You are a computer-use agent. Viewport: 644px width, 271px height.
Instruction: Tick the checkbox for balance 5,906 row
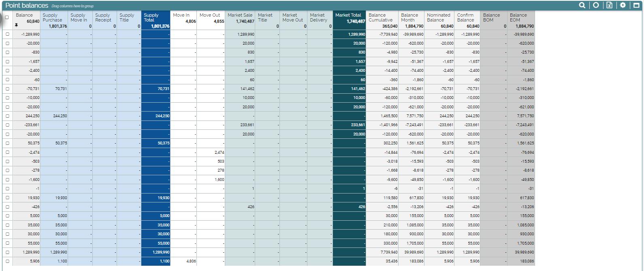[x=7, y=261]
